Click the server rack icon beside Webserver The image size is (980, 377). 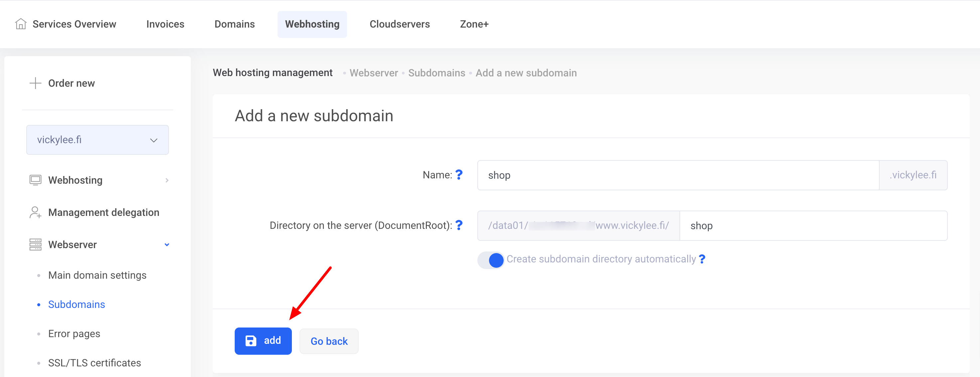[x=35, y=244]
